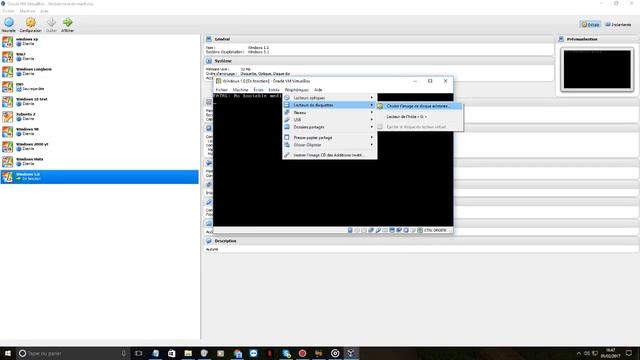
Task: Expand Dossiers partagés submenu
Action: coord(329,127)
